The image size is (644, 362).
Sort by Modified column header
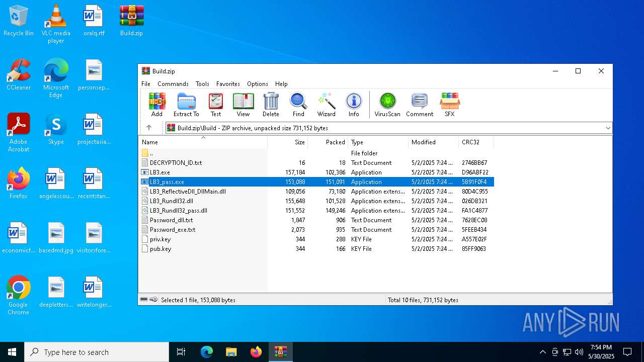click(x=433, y=142)
